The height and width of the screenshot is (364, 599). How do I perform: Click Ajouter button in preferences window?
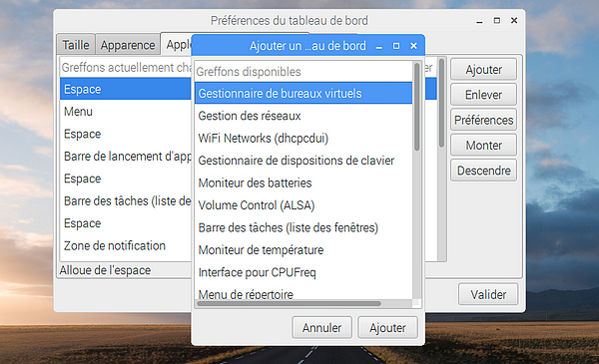tap(483, 70)
